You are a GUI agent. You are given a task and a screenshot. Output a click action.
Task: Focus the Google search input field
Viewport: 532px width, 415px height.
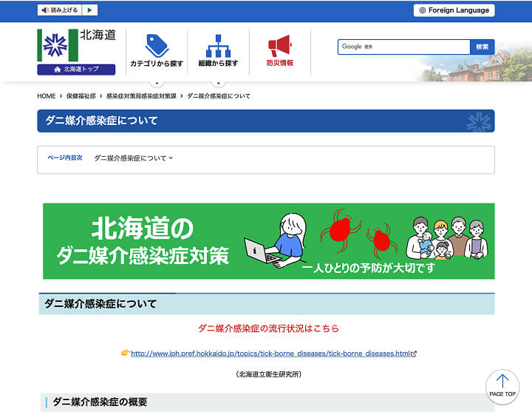coord(403,47)
